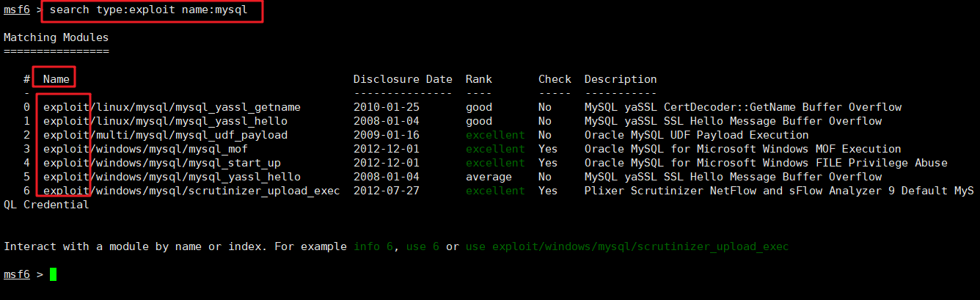The width and height of the screenshot is (980, 300).
Task: Click the Name column header
Action: click(56, 79)
